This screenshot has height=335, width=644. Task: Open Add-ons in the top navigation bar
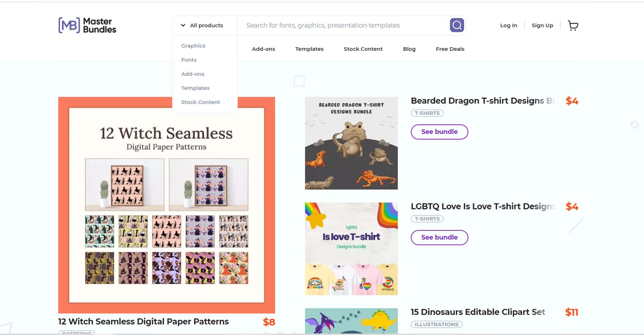(x=264, y=49)
